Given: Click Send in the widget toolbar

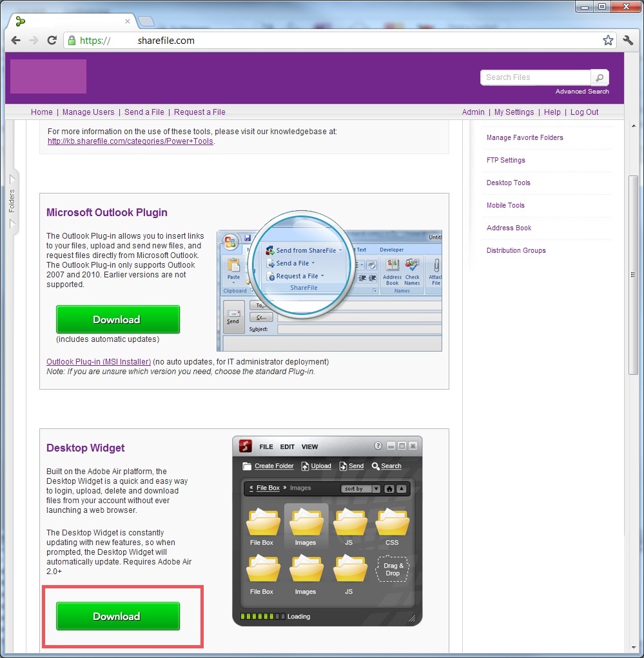Looking at the screenshot, I should pos(351,466).
